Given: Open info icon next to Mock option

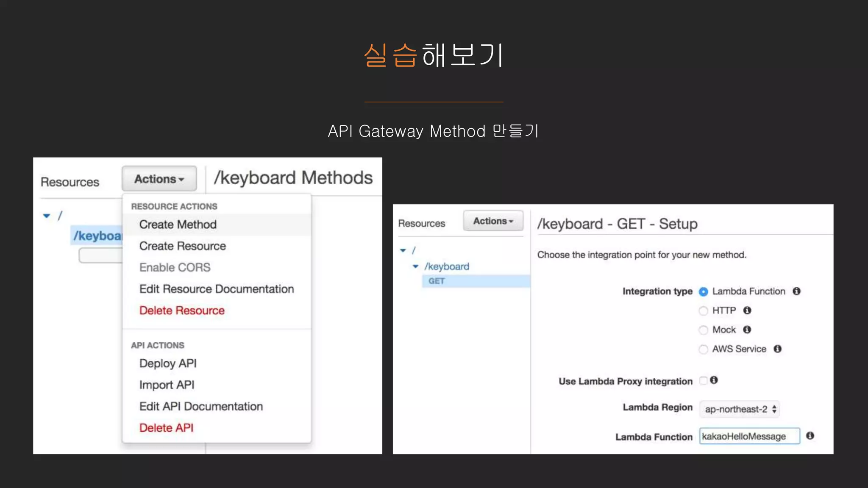Looking at the screenshot, I should 747,329.
